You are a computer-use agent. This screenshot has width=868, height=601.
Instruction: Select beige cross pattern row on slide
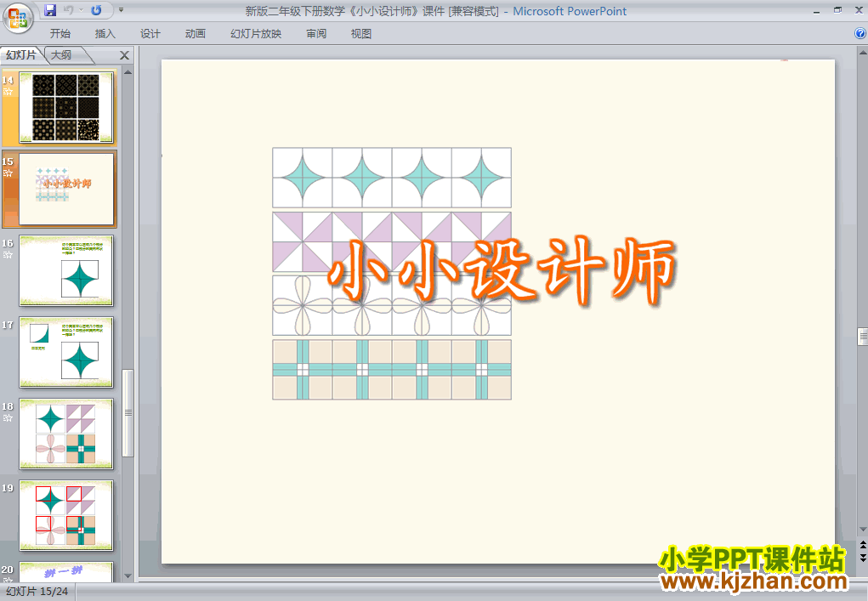392,370
